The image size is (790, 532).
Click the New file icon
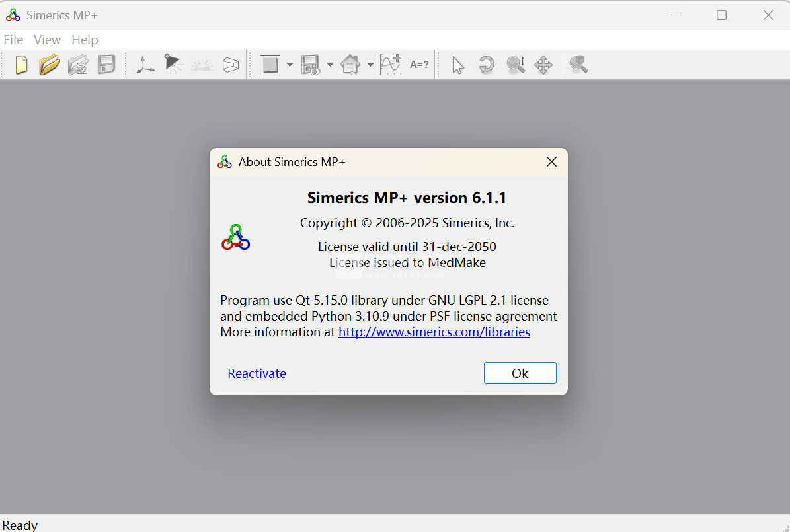(x=21, y=65)
